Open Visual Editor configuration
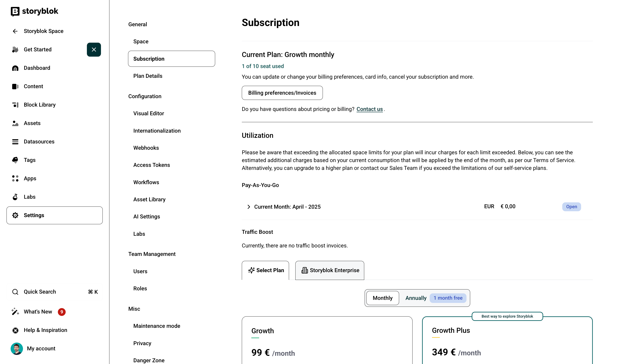The height and width of the screenshot is (364, 624). coord(149,113)
